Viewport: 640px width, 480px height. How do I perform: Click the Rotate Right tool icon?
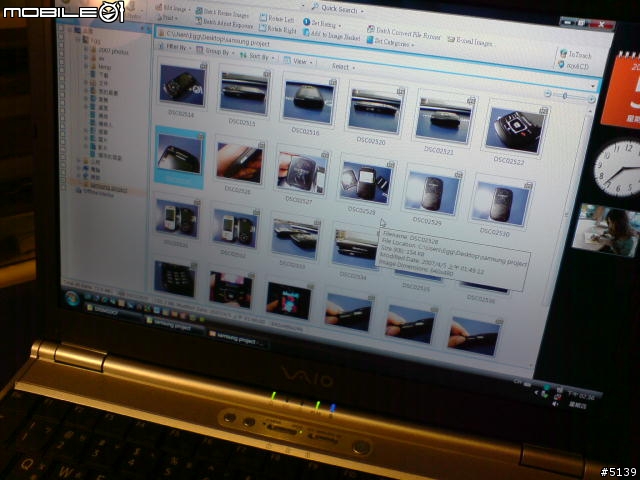click(263, 28)
